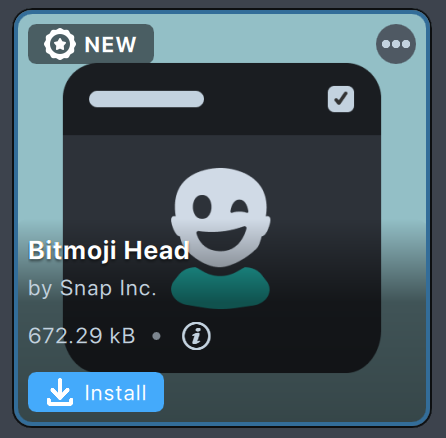This screenshot has width=446, height=438.
Task: Click the dark header strip of the preview
Action: coord(222,99)
